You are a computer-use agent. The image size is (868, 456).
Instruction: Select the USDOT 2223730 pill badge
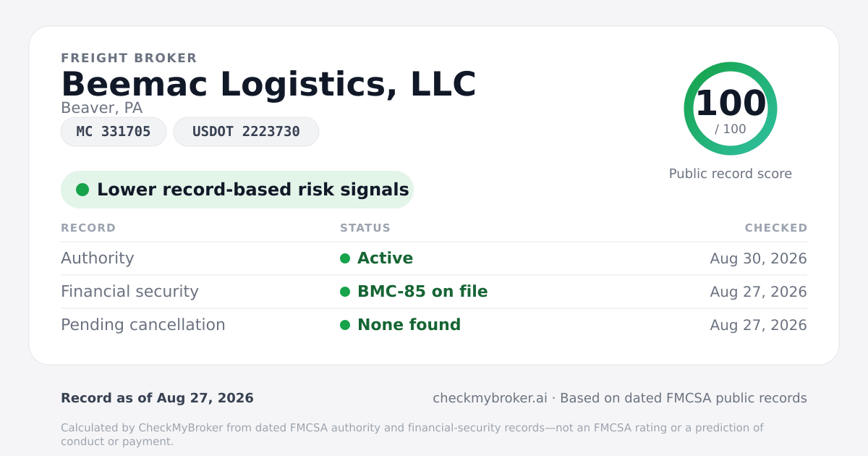click(246, 132)
